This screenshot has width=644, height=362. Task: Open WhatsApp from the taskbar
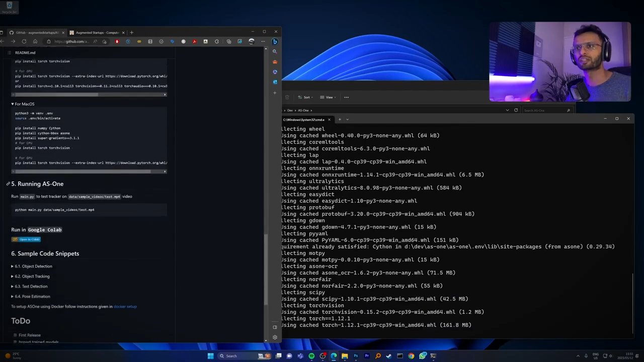coord(423,356)
